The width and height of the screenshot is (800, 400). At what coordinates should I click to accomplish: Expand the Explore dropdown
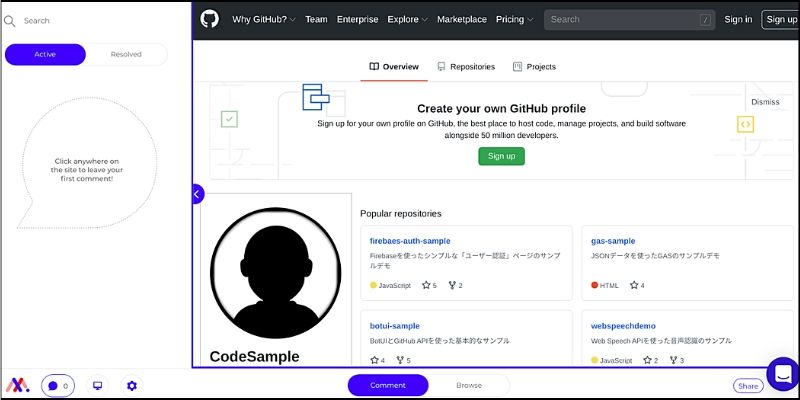point(407,19)
